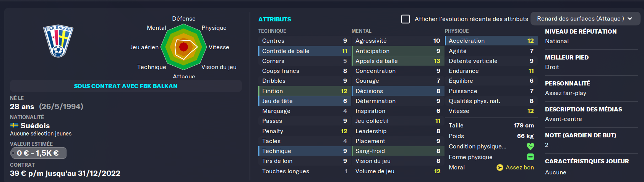644x182 pixels.
Task: Open the Renard des surfaces role dropdown
Action: [580, 19]
